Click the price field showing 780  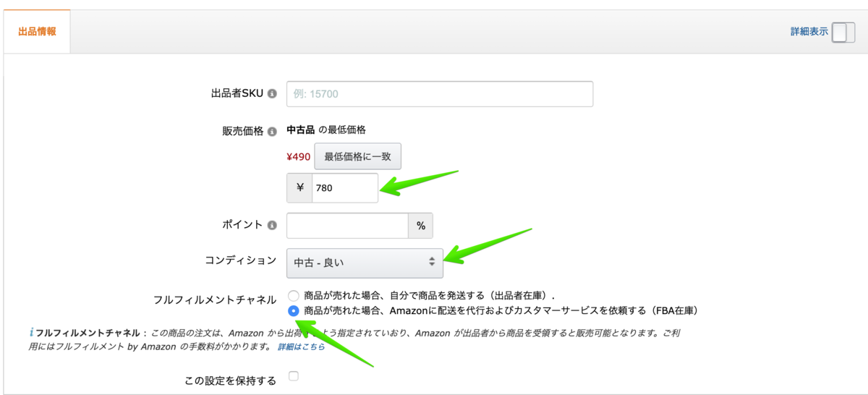[345, 188]
